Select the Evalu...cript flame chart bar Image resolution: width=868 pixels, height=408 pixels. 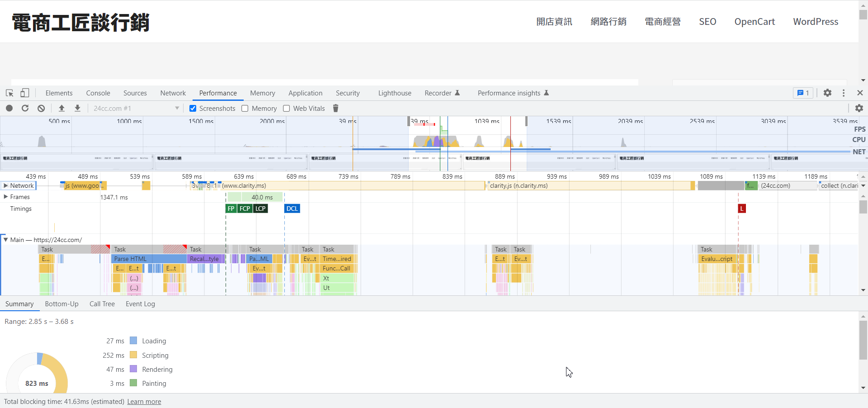click(x=717, y=259)
